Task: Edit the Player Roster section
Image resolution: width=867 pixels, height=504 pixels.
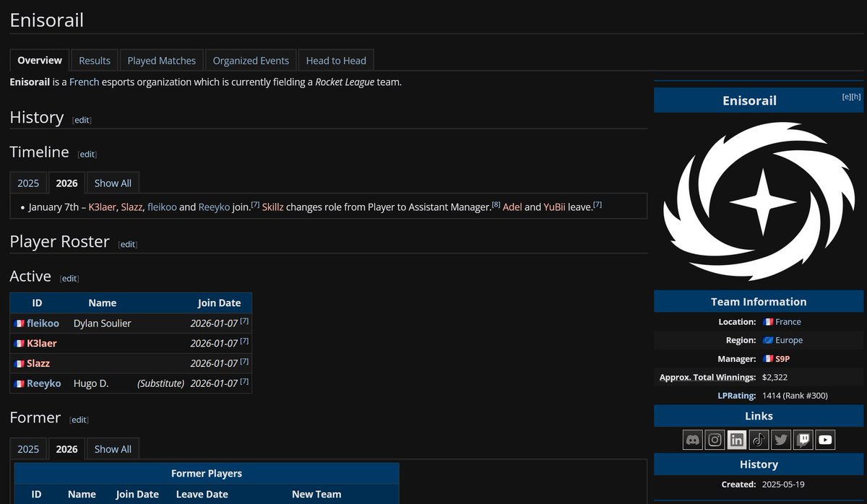Action: click(x=127, y=244)
